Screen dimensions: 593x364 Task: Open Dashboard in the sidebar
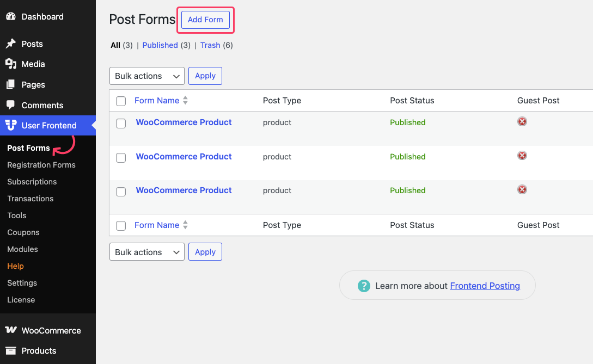[42, 17]
